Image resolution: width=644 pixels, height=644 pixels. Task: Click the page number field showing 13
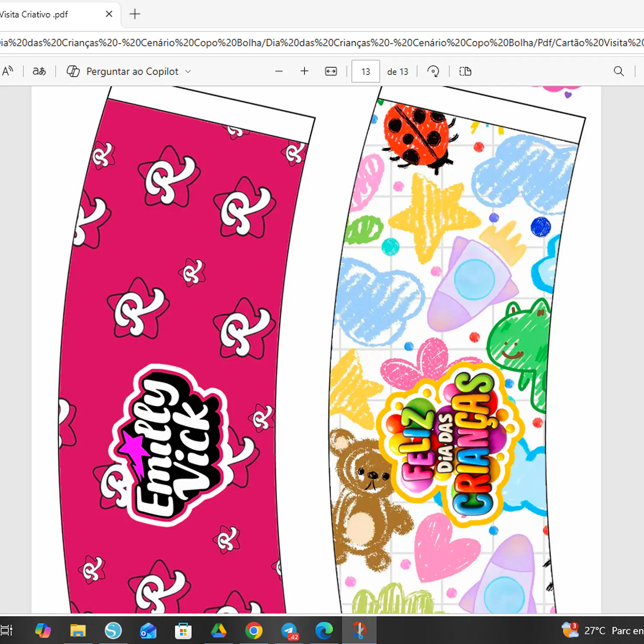click(365, 71)
